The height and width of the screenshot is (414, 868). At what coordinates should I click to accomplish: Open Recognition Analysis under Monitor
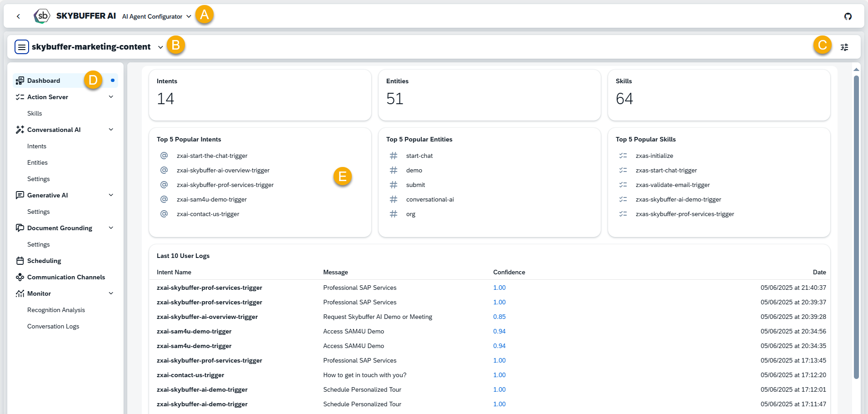point(56,310)
